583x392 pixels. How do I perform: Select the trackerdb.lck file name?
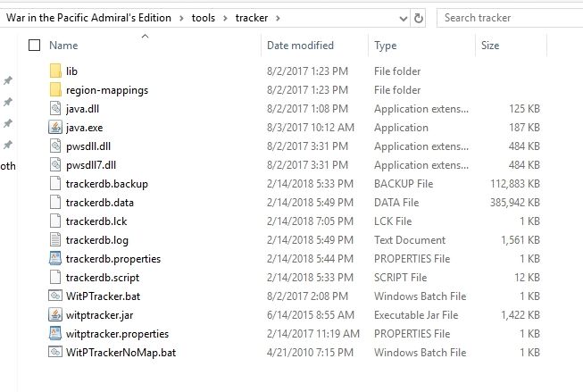(96, 221)
